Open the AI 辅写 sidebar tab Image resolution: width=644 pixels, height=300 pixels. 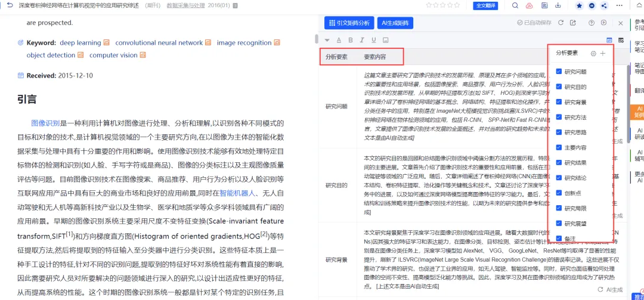point(637,155)
